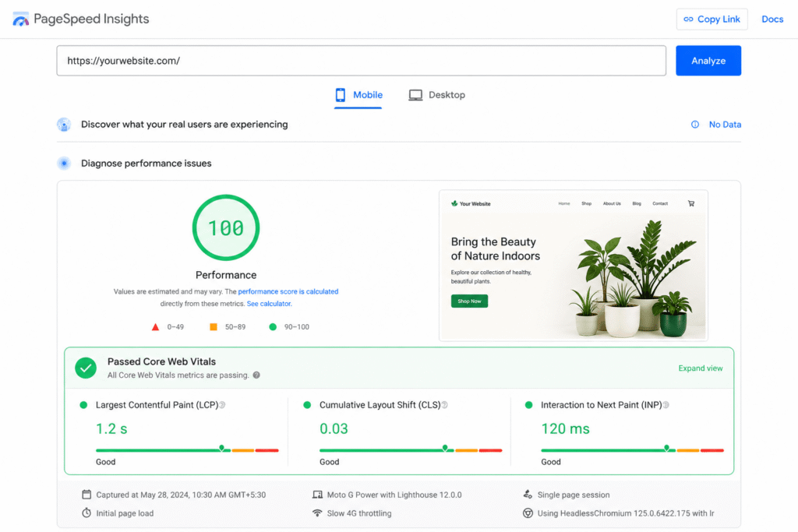Click the 0.03 CLS value
The image size is (798, 532).
(x=334, y=429)
